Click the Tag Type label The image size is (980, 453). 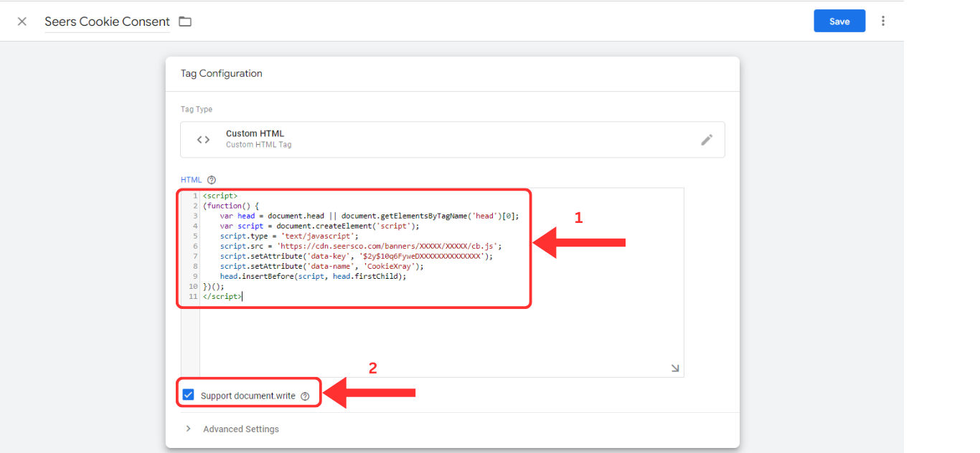coord(197,110)
